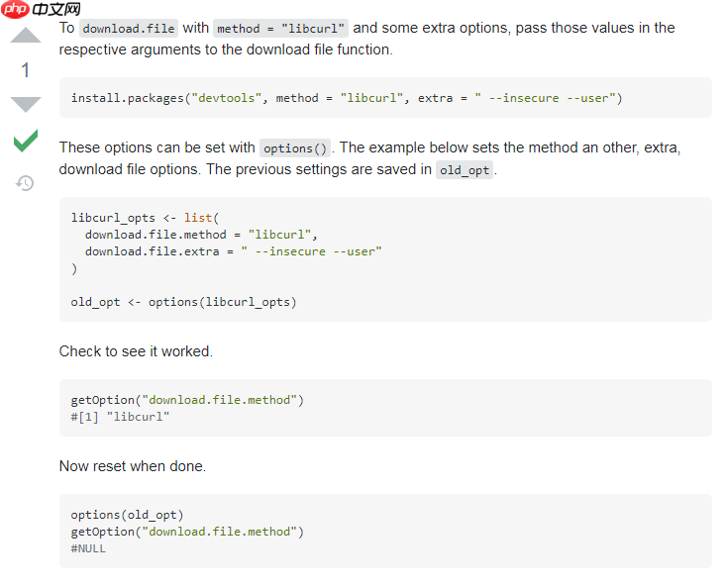The width and height of the screenshot is (726, 588).
Task: Upvote the answer with the up arrow
Action: [x=26, y=36]
